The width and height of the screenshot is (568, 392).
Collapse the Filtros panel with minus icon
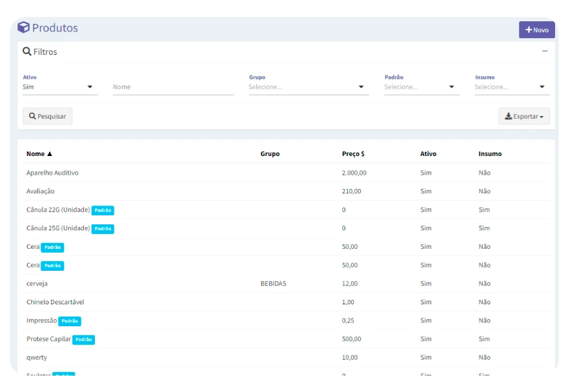coord(545,52)
